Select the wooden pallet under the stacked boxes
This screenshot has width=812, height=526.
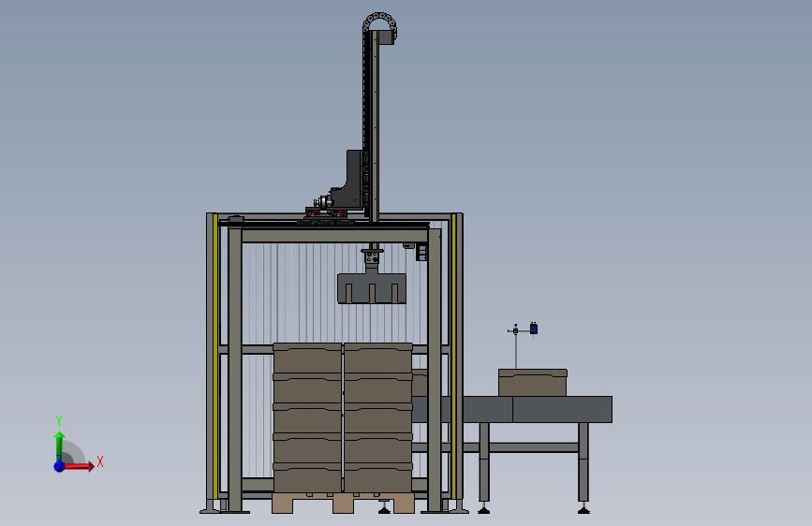pyautogui.click(x=343, y=503)
